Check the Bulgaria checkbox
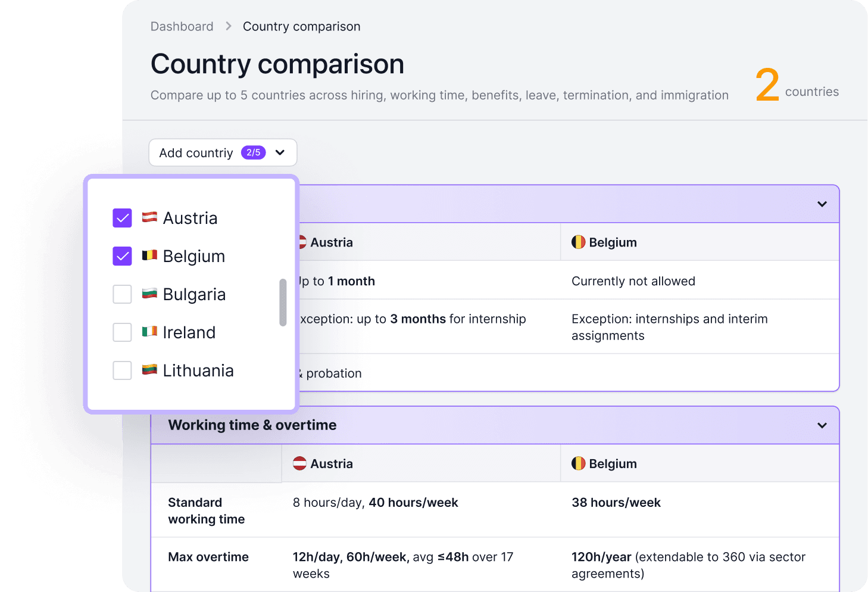The width and height of the screenshot is (868, 592). click(x=122, y=294)
